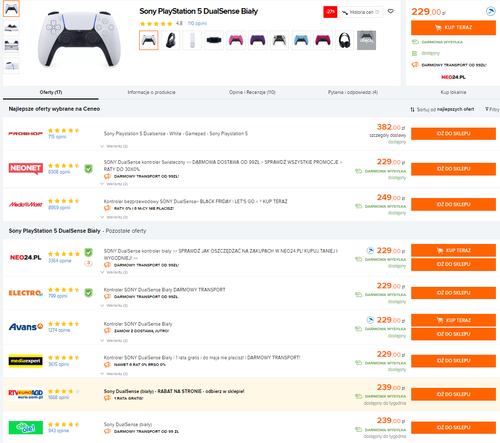Open the sort by best offers dropdown
Image resolution: width=500 pixels, height=443 pixels.
click(442, 109)
